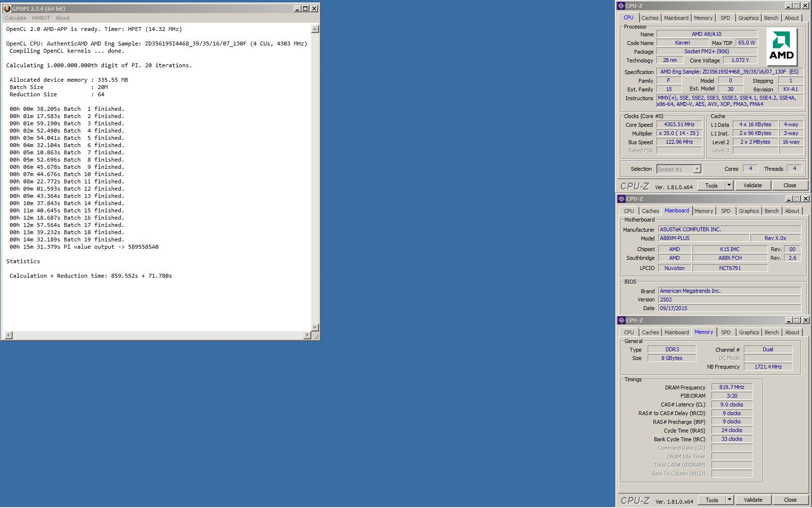
Task: Click Validate button in top CPU-Z window
Action: (753, 185)
